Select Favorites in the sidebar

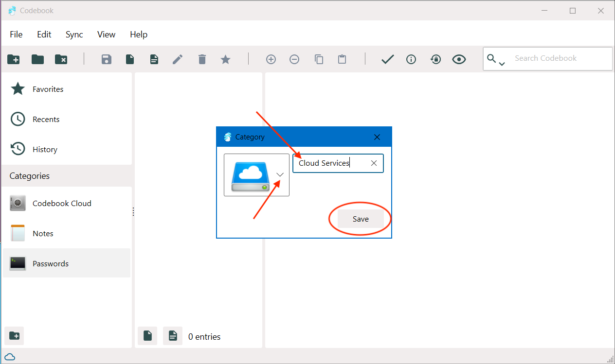point(67,89)
